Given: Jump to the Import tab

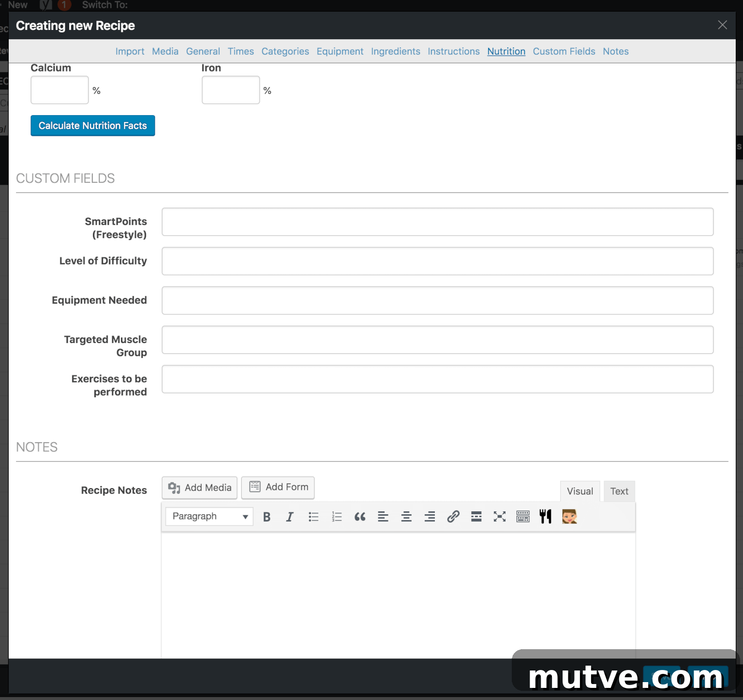Looking at the screenshot, I should click(130, 51).
